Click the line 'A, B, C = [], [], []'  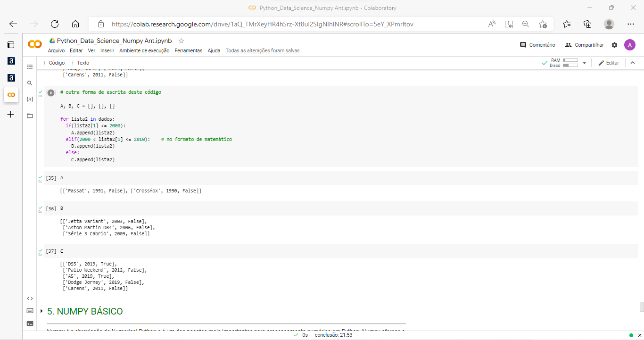click(x=88, y=106)
